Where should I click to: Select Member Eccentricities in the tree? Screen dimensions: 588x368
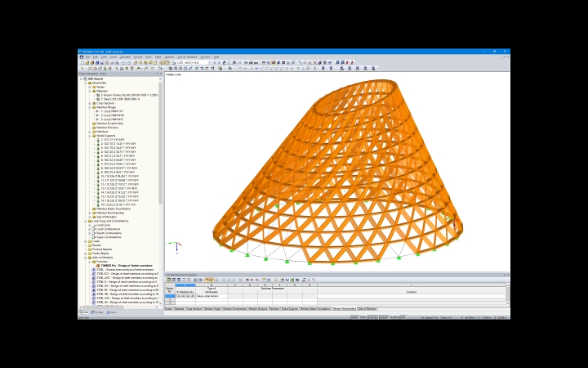(x=109, y=123)
